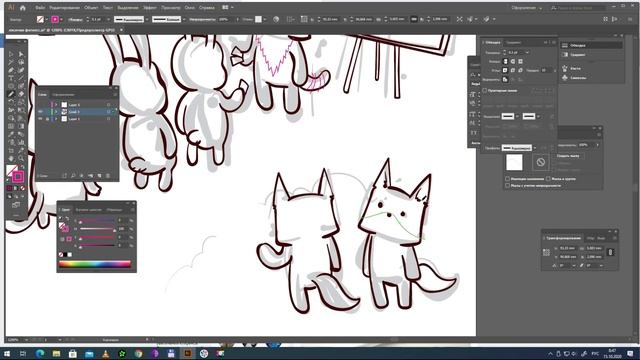The image size is (640, 360).
Task: Select the Shape Builder tool
Action: (11, 118)
